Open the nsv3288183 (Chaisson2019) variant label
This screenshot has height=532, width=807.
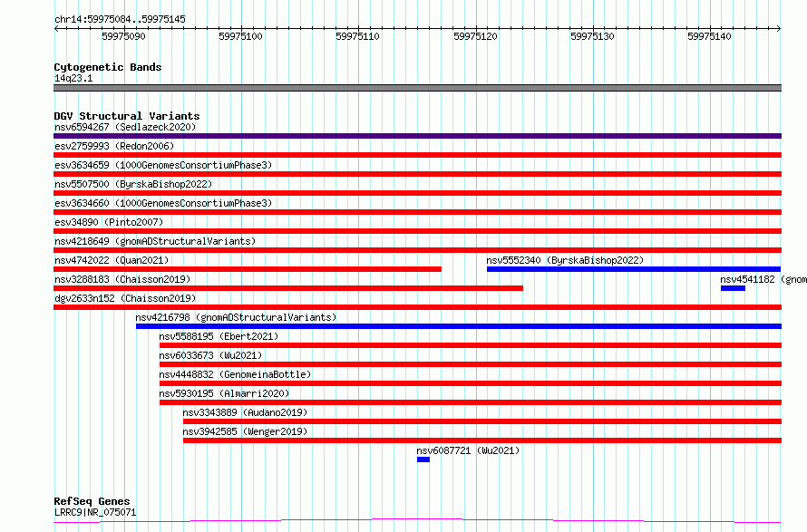click(122, 279)
